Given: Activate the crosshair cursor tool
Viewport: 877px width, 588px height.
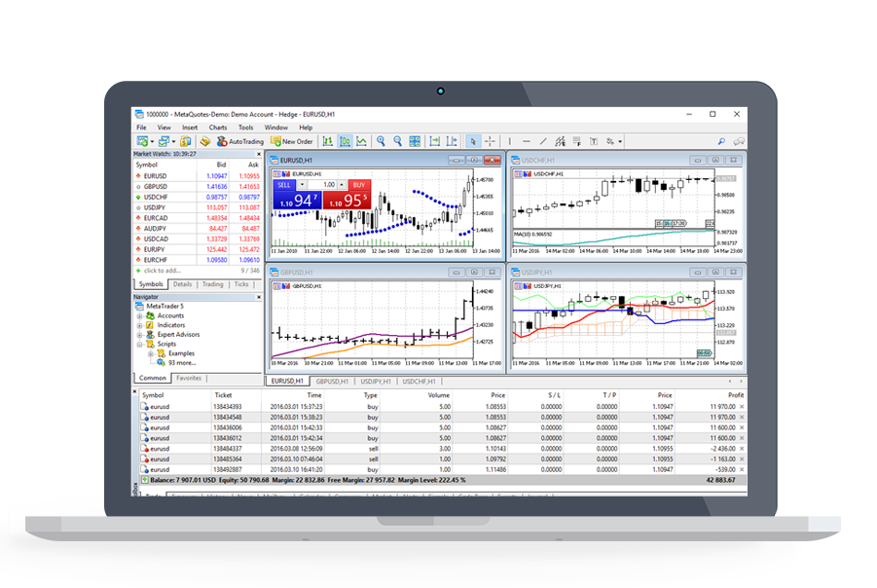Looking at the screenshot, I should (490, 141).
